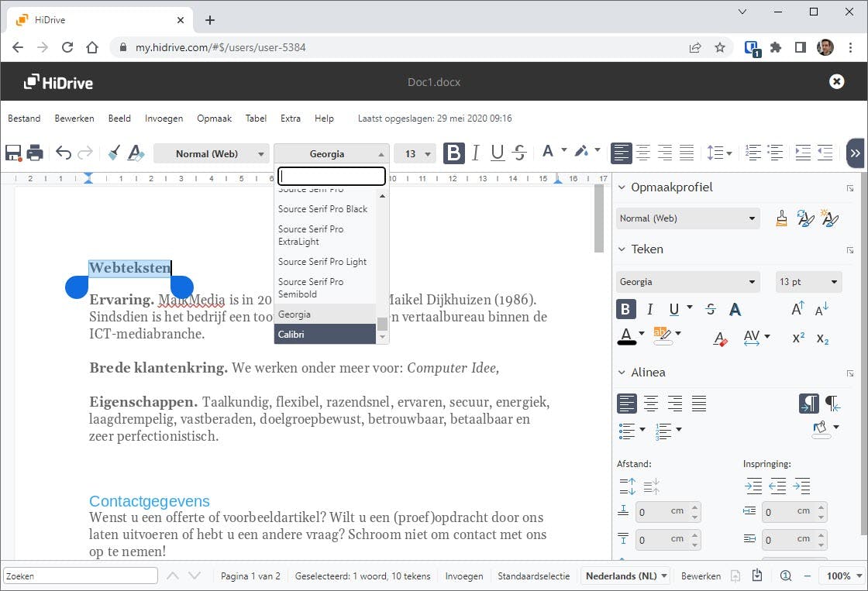
Task: Open the Invoegen menu
Action: tap(164, 118)
